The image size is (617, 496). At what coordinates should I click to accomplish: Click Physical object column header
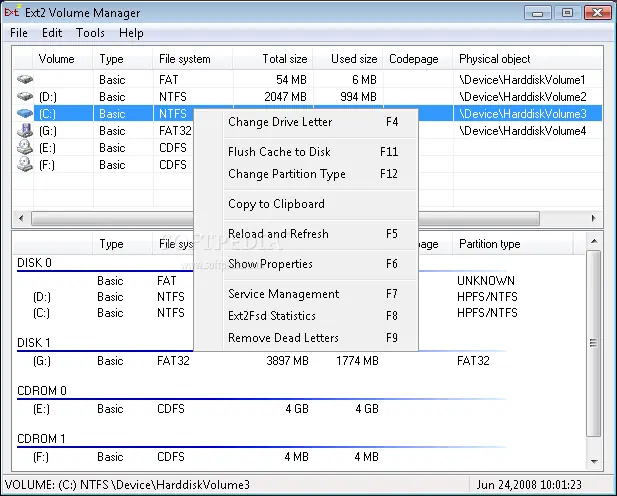click(528, 59)
